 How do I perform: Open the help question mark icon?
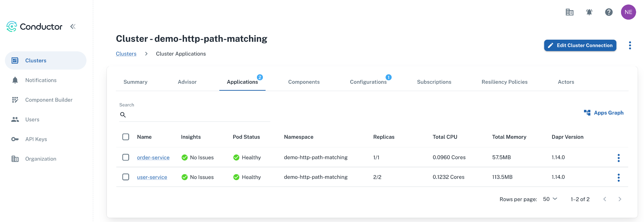(609, 12)
